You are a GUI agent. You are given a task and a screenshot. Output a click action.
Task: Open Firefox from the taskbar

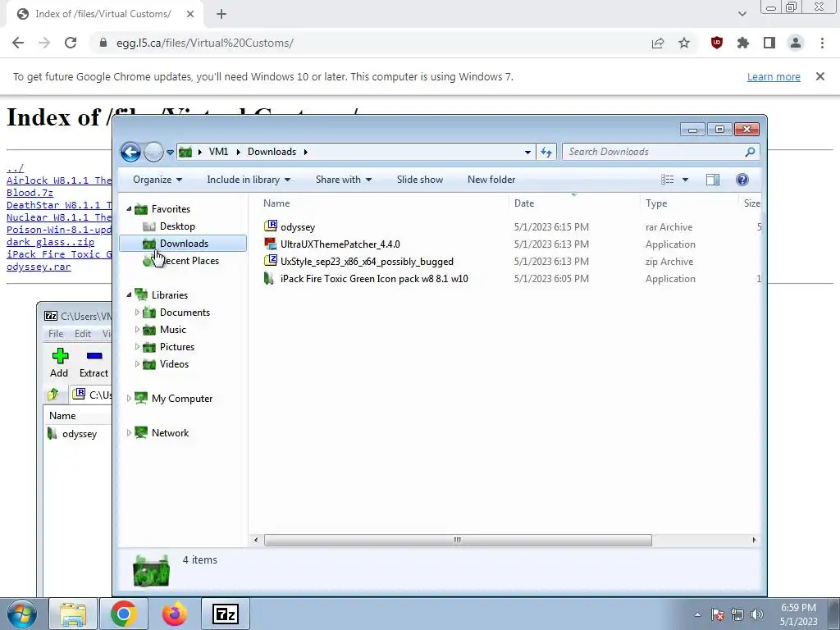pos(174,614)
